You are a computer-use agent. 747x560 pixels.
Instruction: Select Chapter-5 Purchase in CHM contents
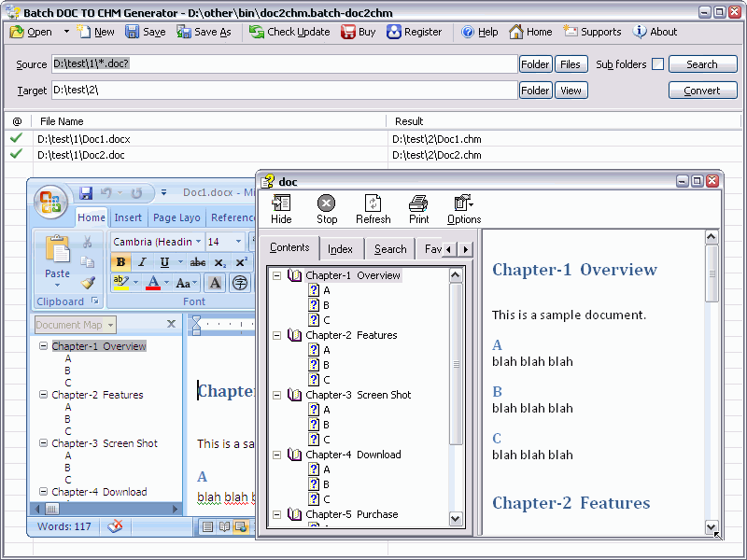click(x=352, y=515)
